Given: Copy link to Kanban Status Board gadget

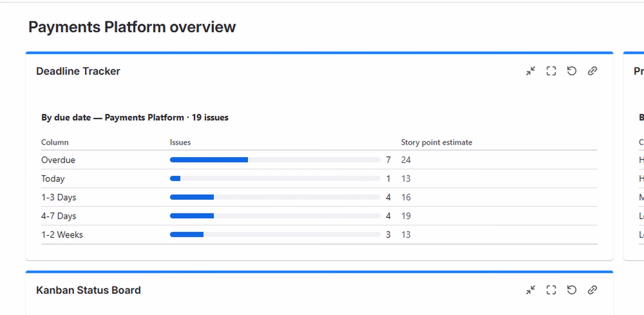Looking at the screenshot, I should 592,290.
